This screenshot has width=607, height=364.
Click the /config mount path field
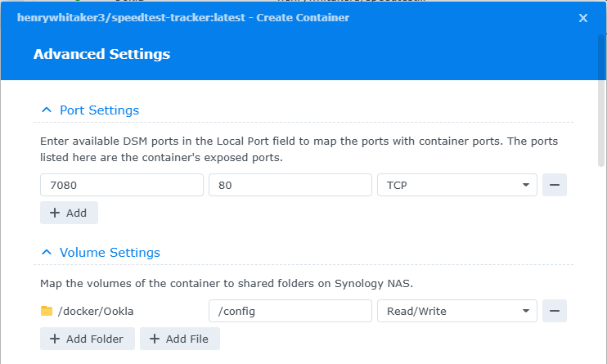pos(290,311)
